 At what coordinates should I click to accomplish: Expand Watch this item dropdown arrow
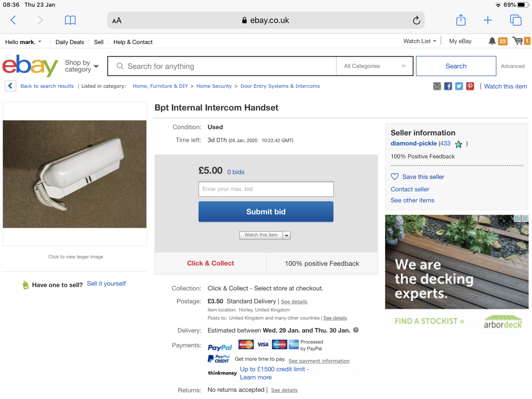[287, 235]
